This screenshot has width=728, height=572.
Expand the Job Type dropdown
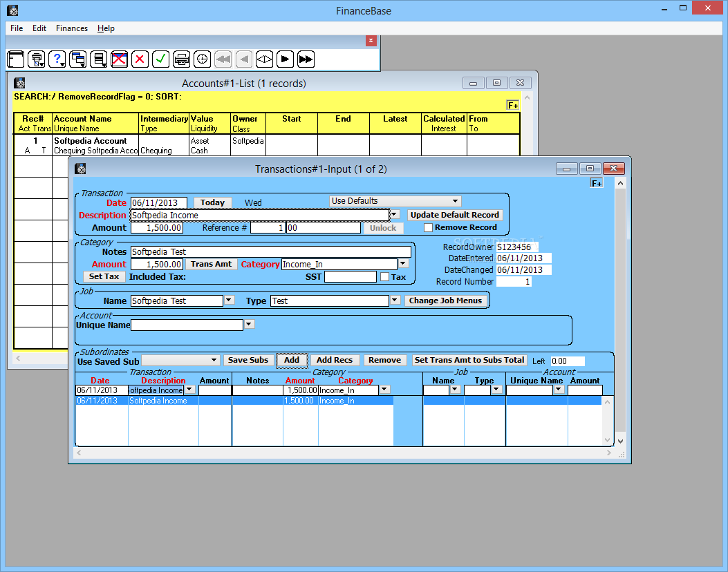coord(395,300)
